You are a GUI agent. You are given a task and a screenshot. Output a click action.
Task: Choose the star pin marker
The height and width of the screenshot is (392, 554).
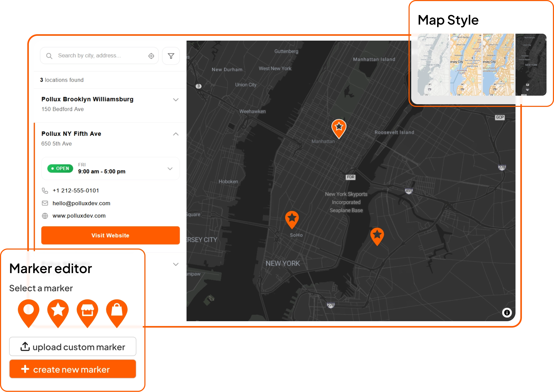[58, 313]
